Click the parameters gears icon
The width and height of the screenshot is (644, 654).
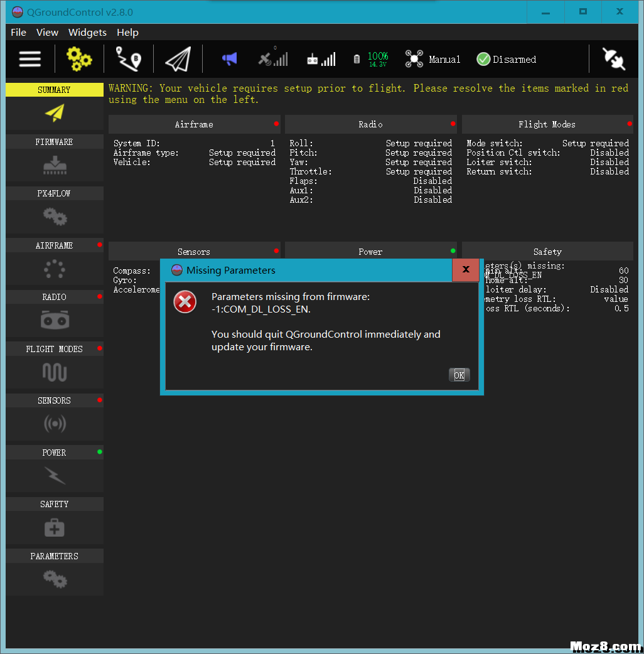tap(55, 579)
